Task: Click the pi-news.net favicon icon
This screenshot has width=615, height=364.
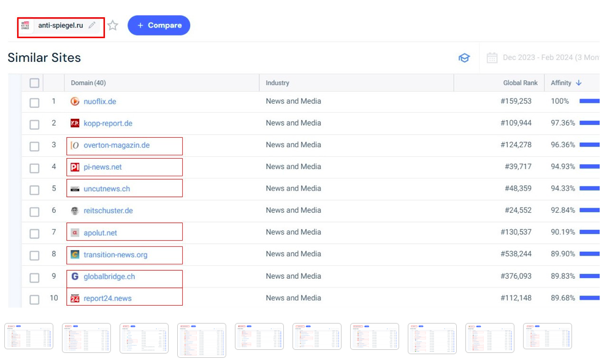Action: pos(75,167)
